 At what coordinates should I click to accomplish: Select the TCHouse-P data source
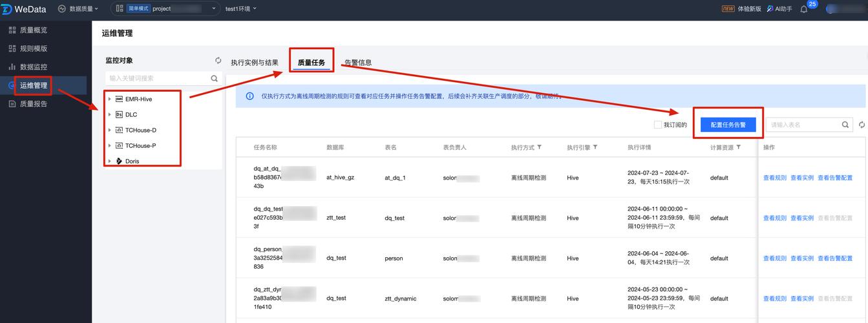tap(140, 146)
